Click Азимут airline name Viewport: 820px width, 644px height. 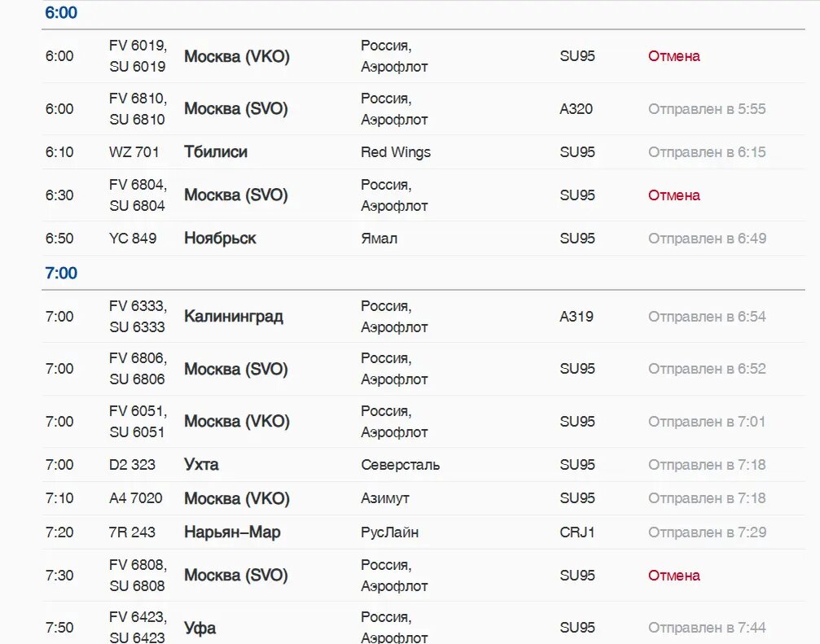coord(385,498)
